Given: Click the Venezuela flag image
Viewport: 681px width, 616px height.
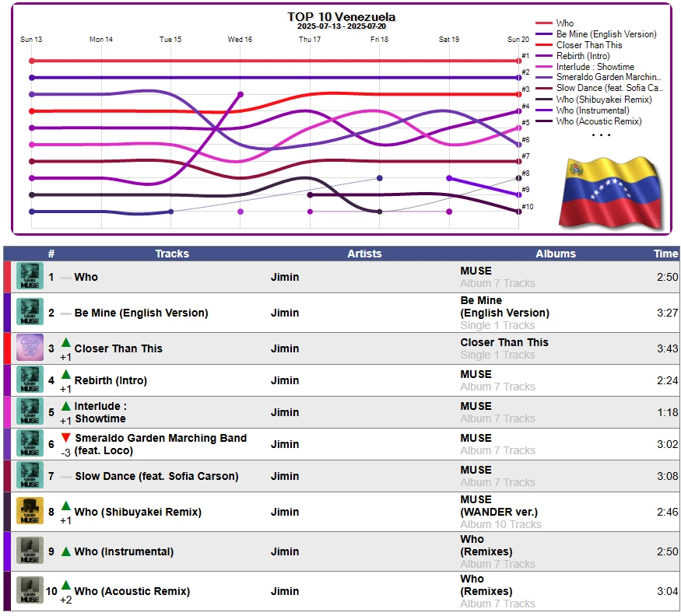Looking at the screenshot, I should point(612,193).
